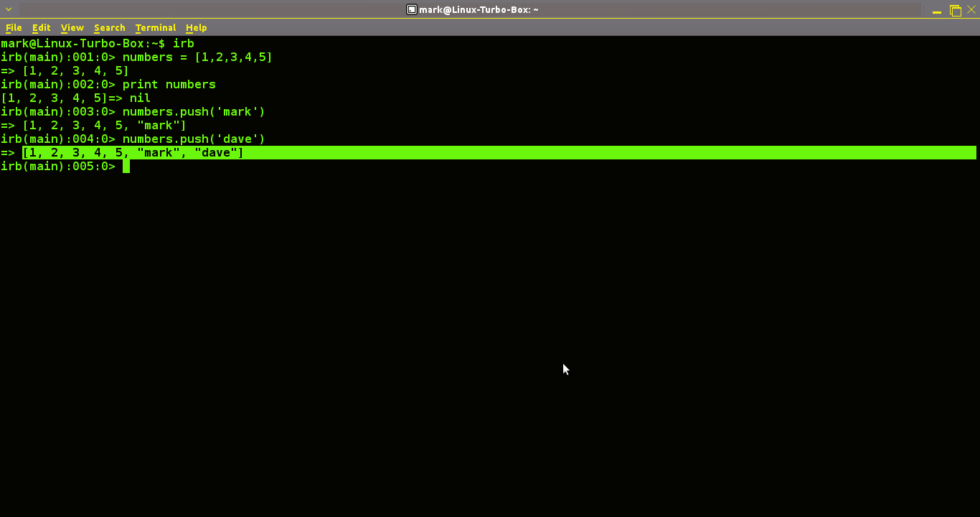Click the irb(main):005:0> prompt cursor
980x517 pixels.
(126, 166)
